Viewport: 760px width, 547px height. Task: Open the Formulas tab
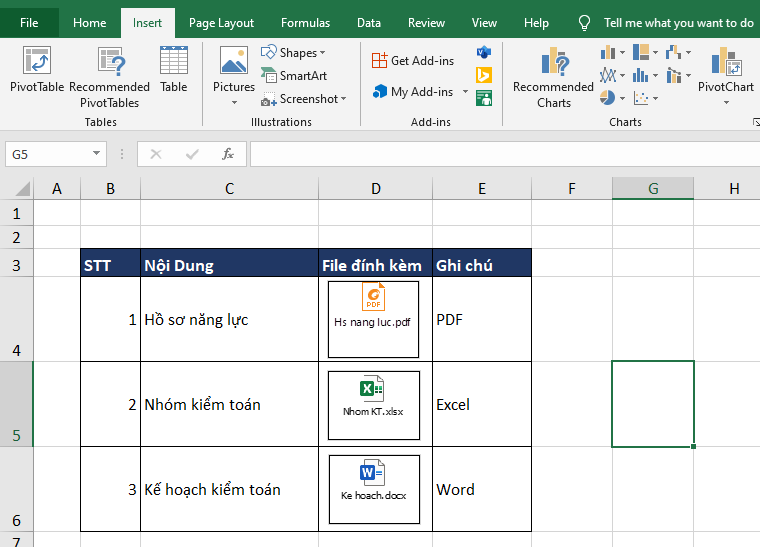[305, 23]
